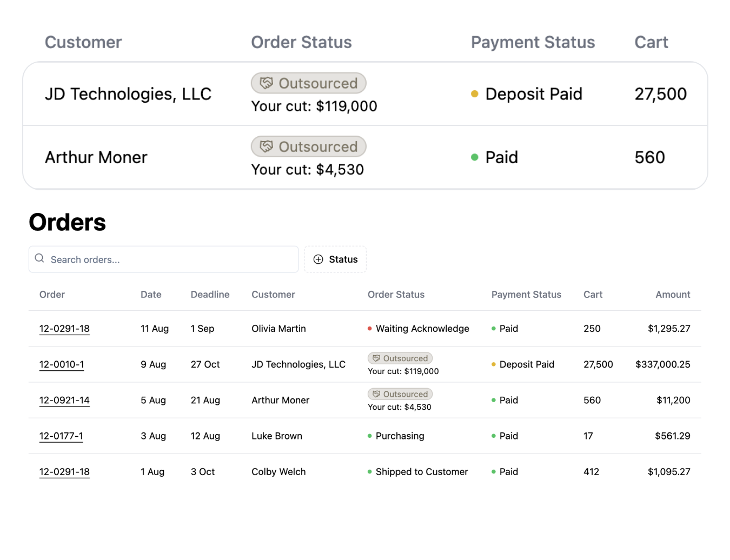Open the Status filter dropdown
This screenshot has height=560, width=730.
tap(335, 259)
